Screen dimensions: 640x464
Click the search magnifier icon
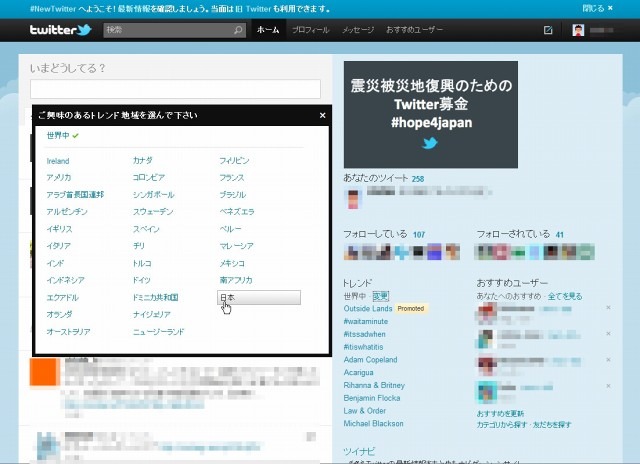coord(238,30)
